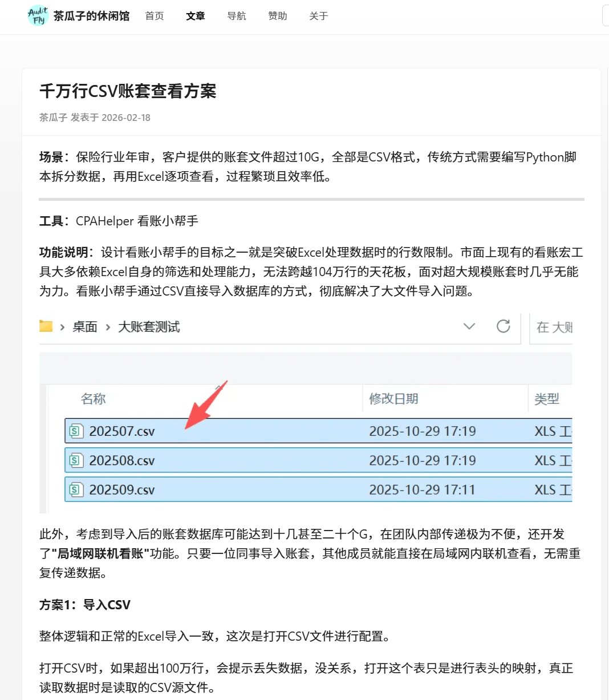Viewport: 609px width, 700px height.
Task: Click the file icon of 202509.csv
Action: [x=76, y=489]
